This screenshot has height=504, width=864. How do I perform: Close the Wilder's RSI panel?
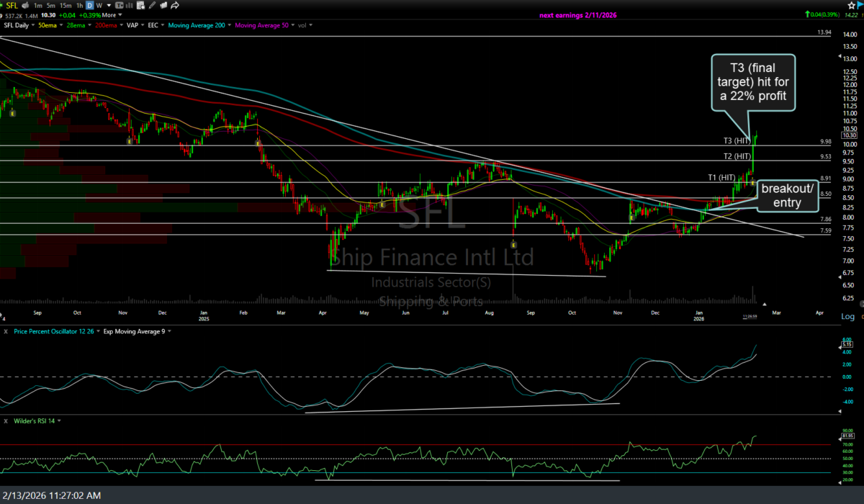tap(5, 420)
